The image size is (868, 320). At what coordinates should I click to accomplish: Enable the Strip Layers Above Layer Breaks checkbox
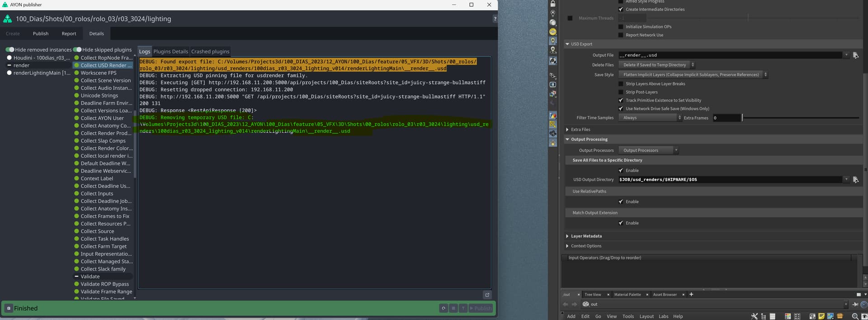point(621,84)
